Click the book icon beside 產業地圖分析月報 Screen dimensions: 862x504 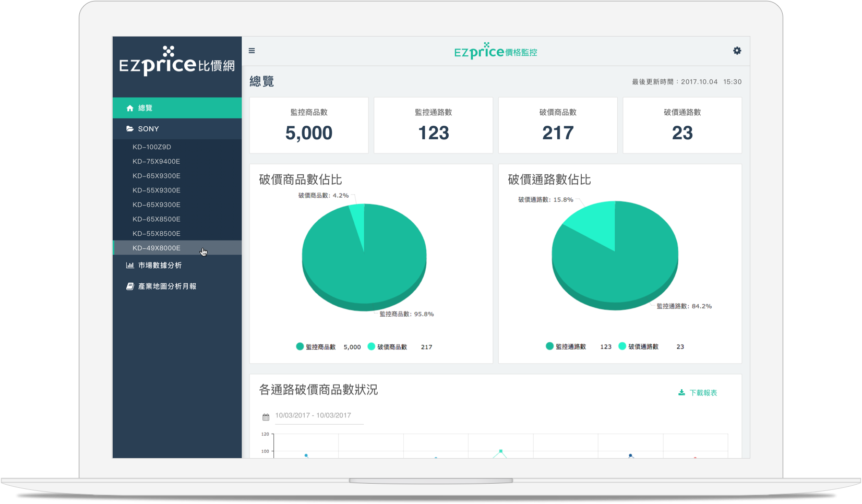130,286
